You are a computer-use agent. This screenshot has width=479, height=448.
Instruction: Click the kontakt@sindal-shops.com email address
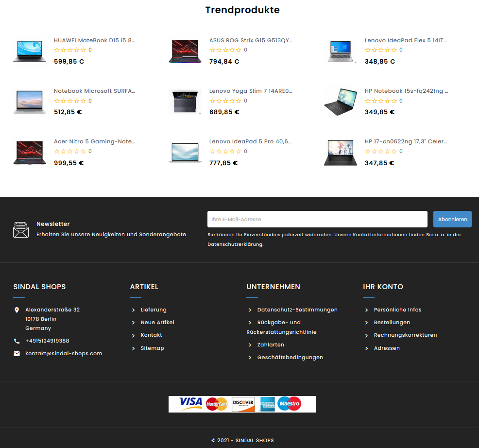point(64,354)
